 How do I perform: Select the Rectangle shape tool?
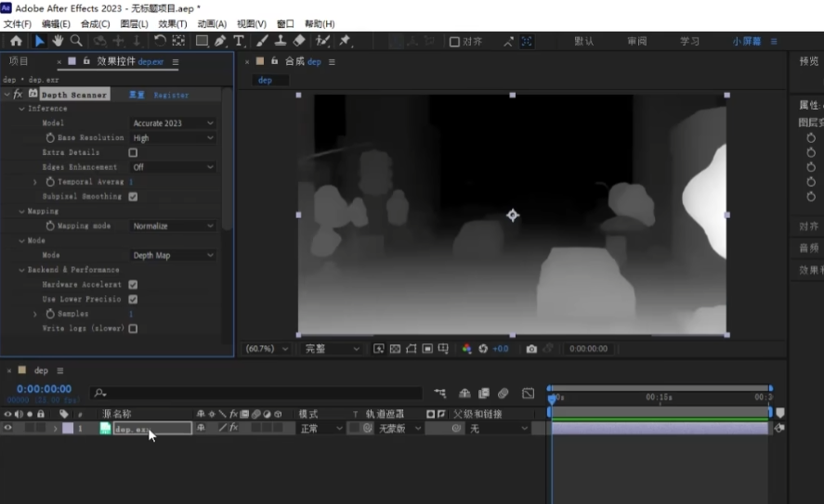[x=201, y=41]
